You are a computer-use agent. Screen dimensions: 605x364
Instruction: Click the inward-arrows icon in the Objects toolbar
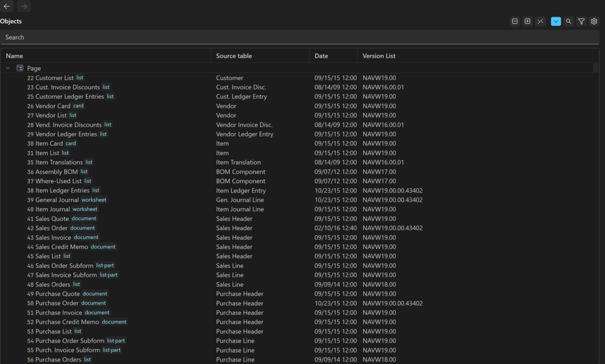540,21
